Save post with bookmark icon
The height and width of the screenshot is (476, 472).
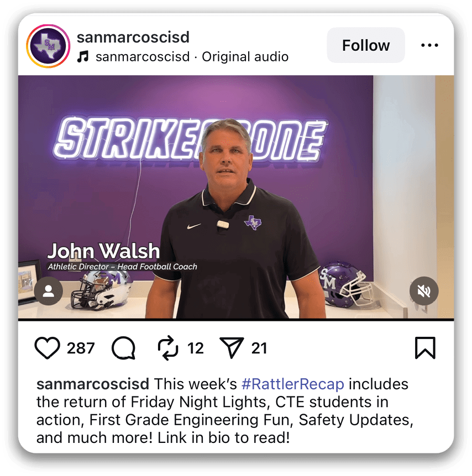[x=425, y=348]
